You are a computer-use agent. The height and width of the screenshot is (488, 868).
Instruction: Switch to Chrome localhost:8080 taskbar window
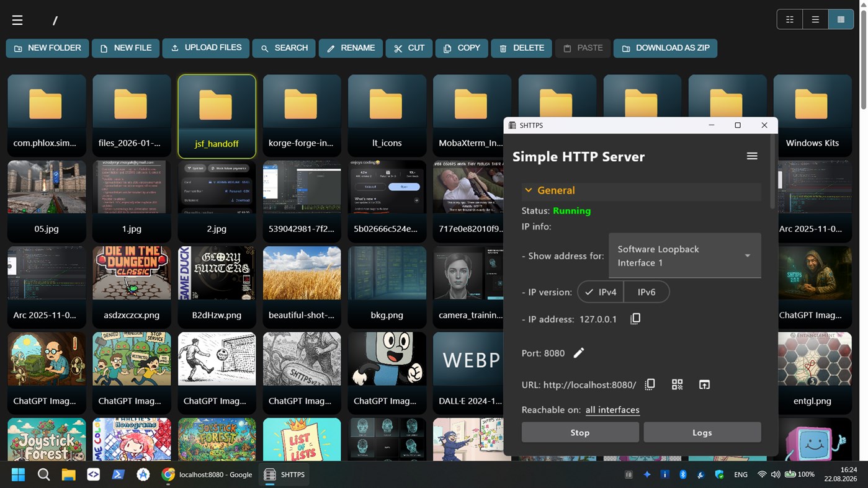pos(207,474)
